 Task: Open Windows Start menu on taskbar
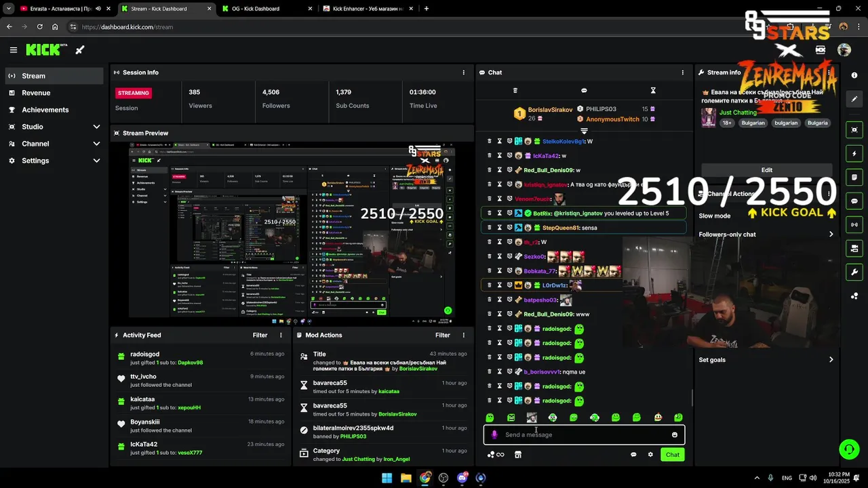(387, 478)
